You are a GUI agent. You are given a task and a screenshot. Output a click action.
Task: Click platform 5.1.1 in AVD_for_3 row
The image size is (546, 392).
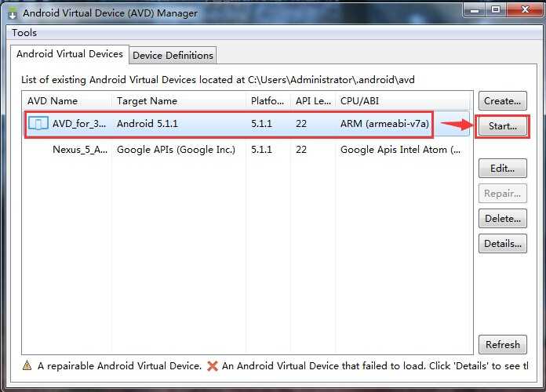click(261, 124)
